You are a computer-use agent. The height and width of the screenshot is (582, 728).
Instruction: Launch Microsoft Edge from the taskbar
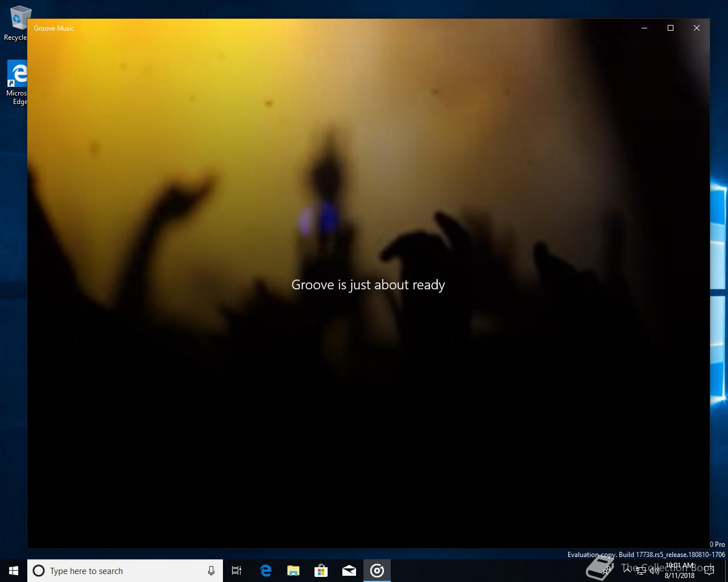pyautogui.click(x=266, y=571)
